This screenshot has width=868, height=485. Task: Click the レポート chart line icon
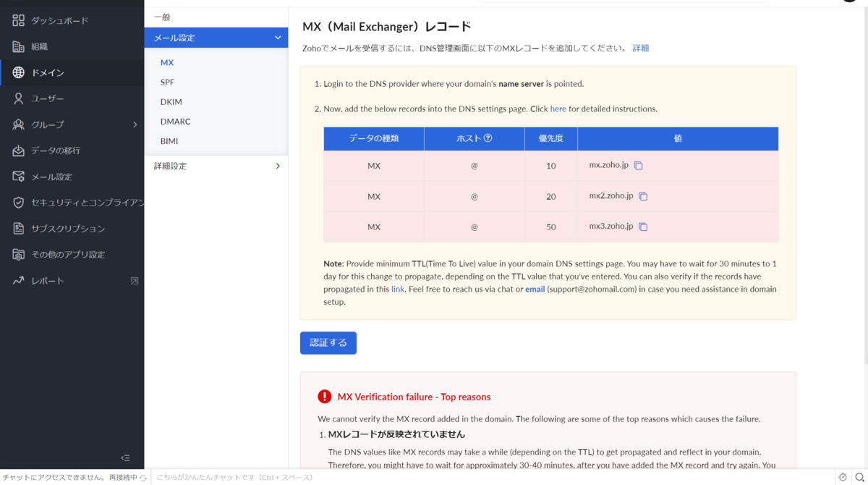[x=19, y=281]
